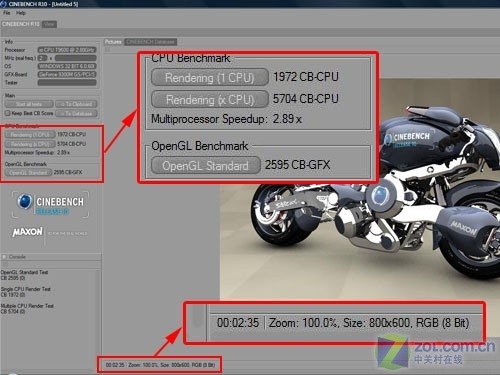Open the File menu
500x375 pixels.
(x=7, y=13)
